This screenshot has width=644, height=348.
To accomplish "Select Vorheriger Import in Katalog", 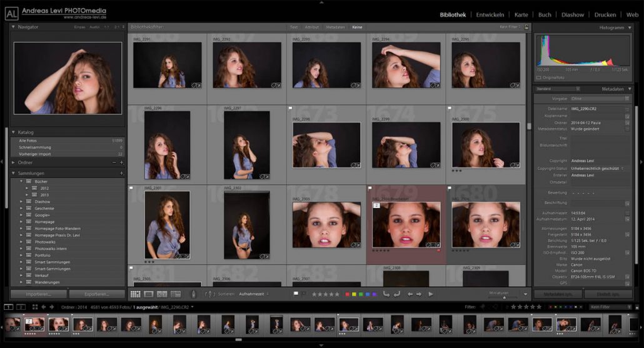I will click(68, 154).
